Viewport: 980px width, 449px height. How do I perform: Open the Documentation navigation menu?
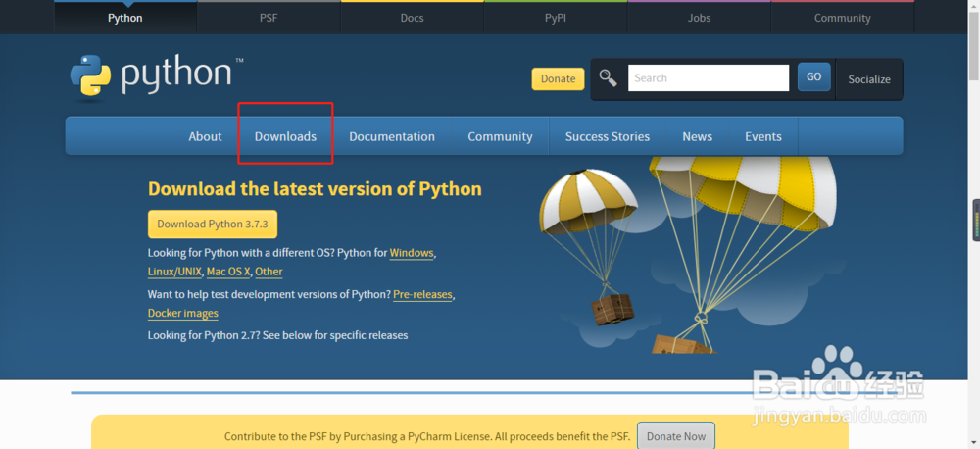pos(392,136)
